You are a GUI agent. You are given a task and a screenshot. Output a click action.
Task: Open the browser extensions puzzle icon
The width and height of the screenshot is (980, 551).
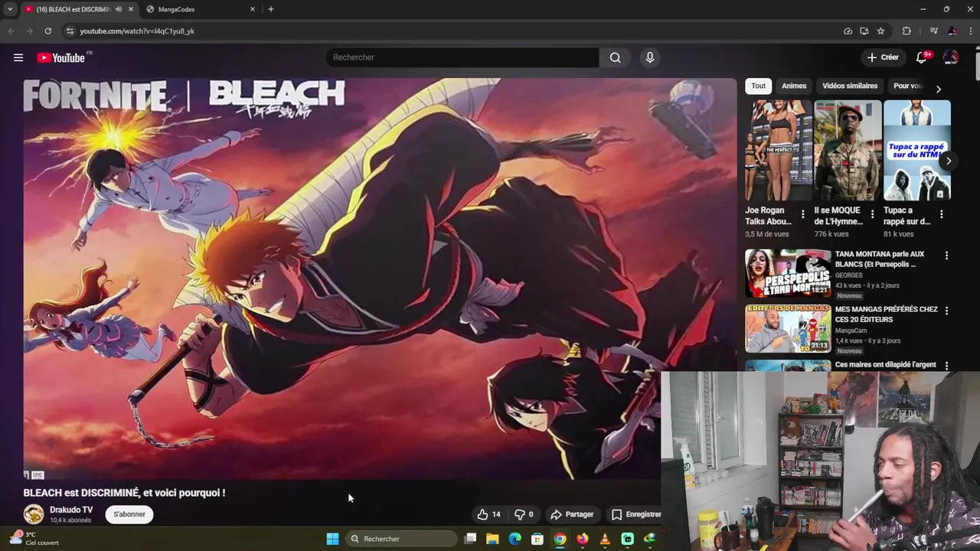pos(906,31)
